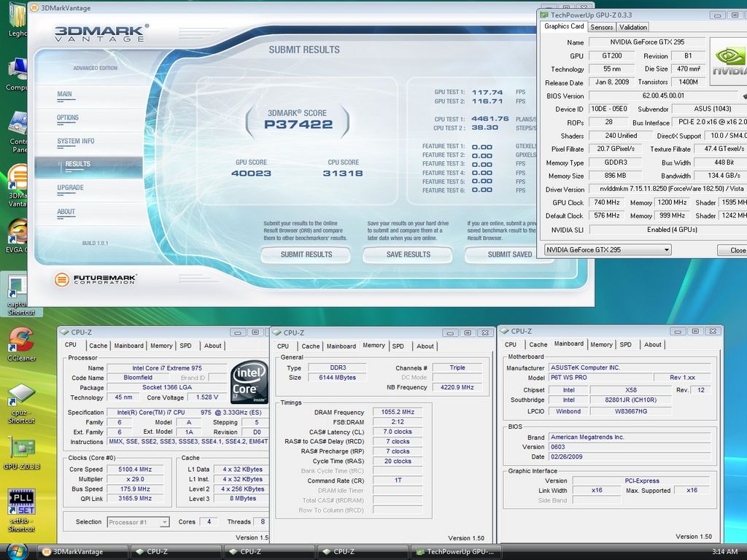Click the CAS# Latency value 7.0 clocks
The image size is (747, 560).
(x=398, y=432)
